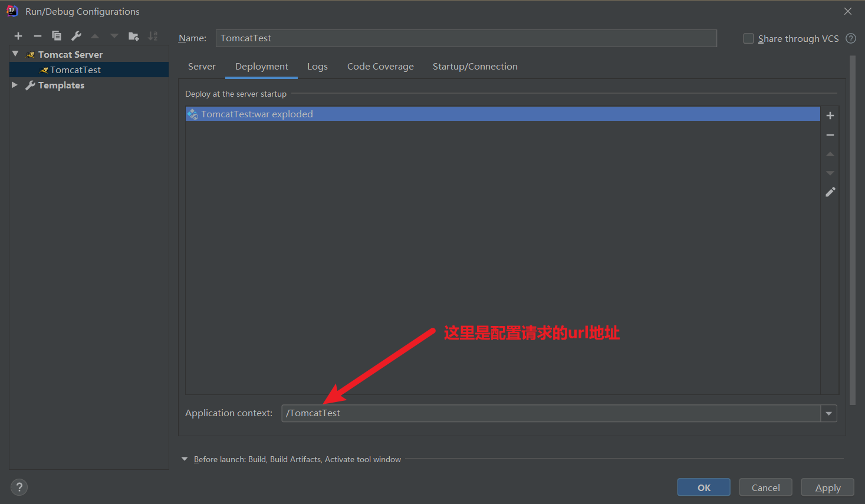This screenshot has height=504, width=865.
Task: Edit artifact with the pencil icon
Action: point(830,192)
